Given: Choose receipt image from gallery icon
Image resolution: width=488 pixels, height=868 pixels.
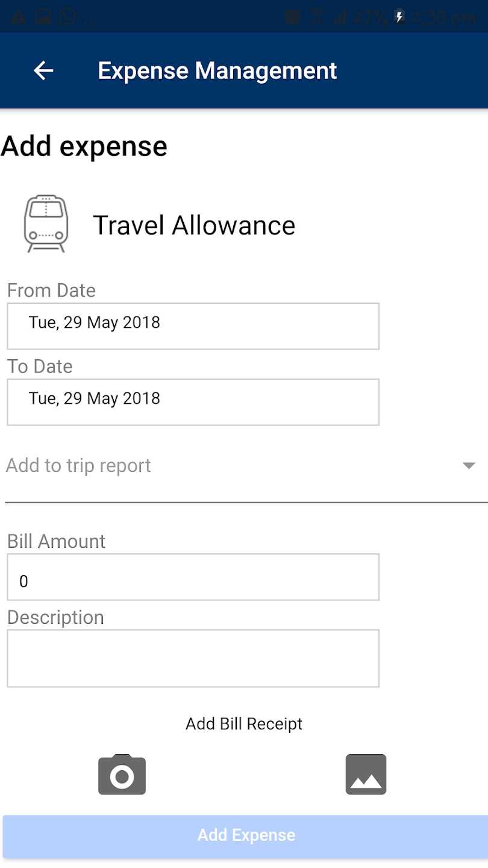Looking at the screenshot, I should (x=366, y=775).
